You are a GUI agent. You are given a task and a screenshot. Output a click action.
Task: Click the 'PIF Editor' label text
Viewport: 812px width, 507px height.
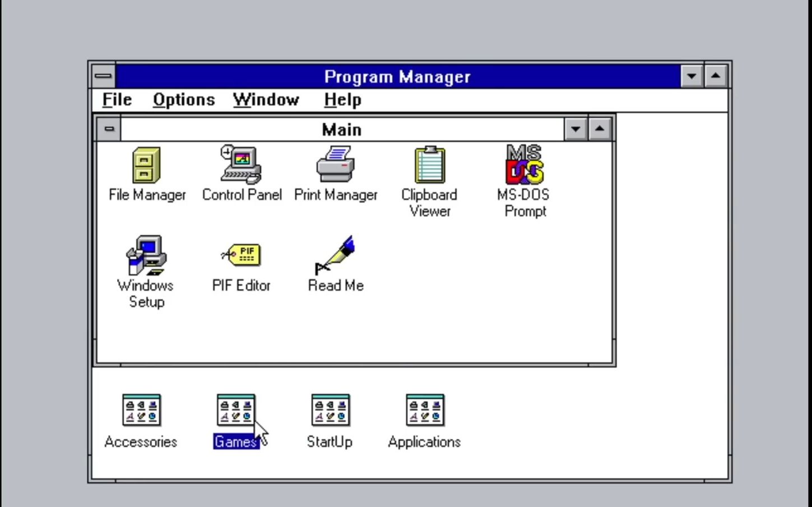pos(242,286)
